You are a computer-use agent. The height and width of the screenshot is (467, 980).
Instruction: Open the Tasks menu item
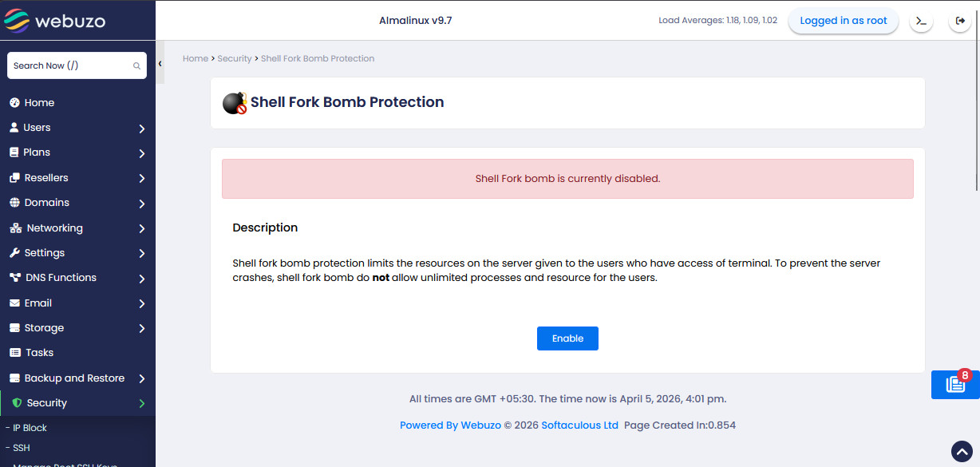tap(39, 353)
